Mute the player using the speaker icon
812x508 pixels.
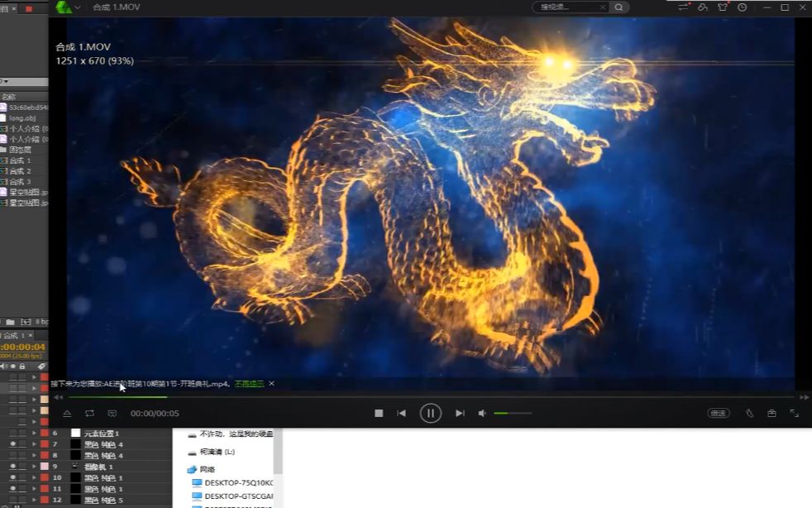482,413
